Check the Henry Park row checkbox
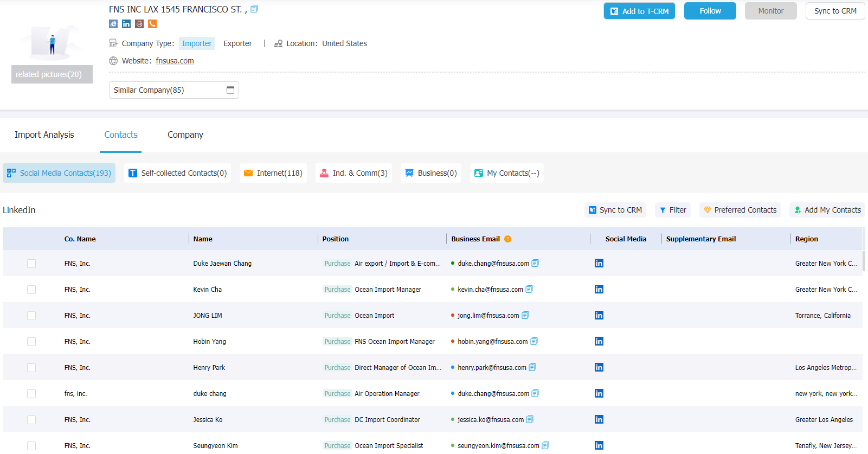868x454 pixels. click(x=31, y=368)
